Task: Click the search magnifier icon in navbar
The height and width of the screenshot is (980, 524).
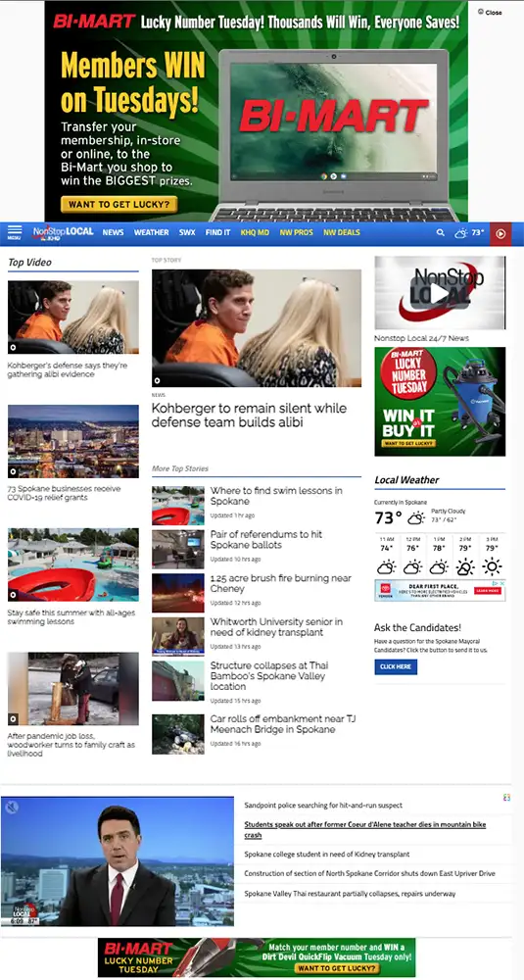Action: coord(441,232)
